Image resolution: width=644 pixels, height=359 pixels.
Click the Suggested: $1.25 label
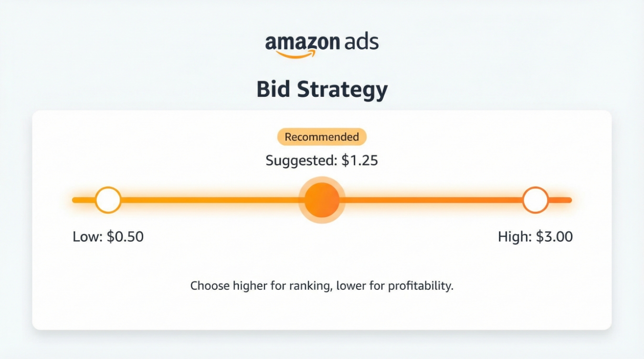pyautogui.click(x=322, y=161)
